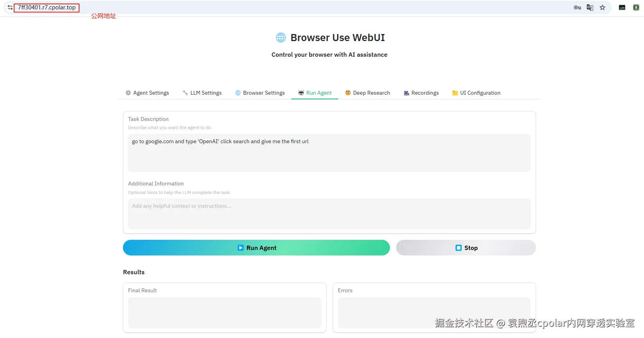Open the password manager key icon

(x=577, y=7)
